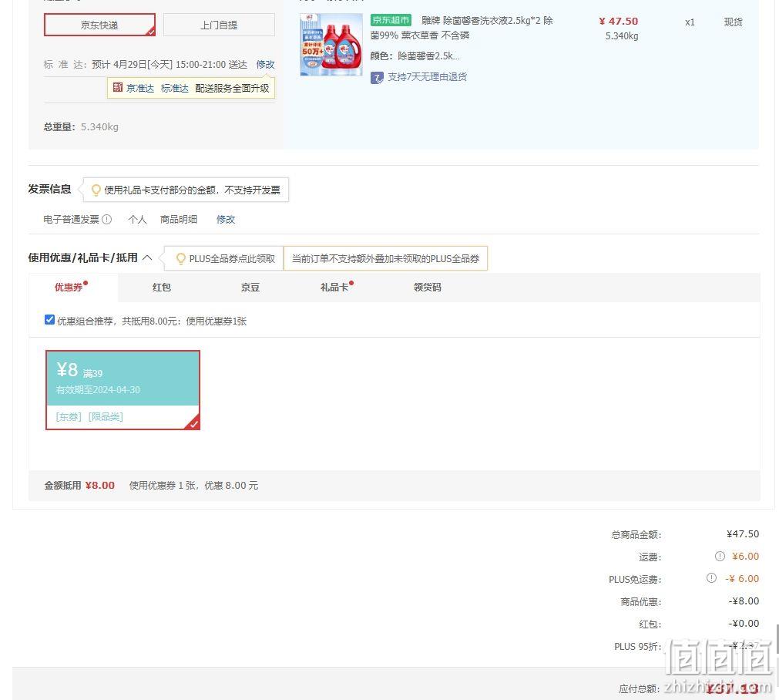
Task: Click the 有效期至2024-04-30 coupon text
Action: click(98, 390)
